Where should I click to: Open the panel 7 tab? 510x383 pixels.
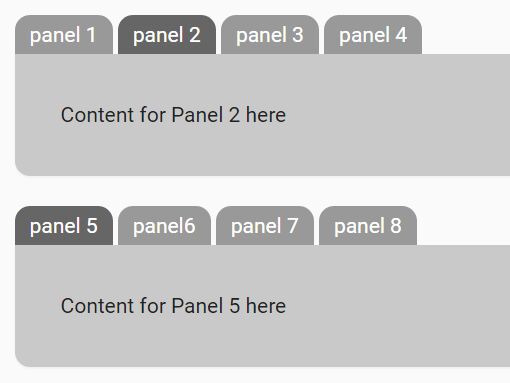point(265,226)
